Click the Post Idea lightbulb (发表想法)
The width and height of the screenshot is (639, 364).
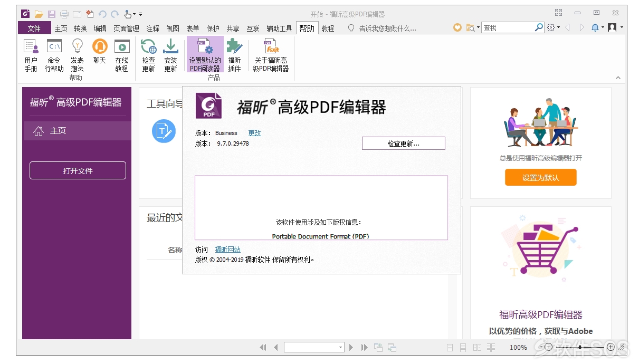tap(78, 55)
